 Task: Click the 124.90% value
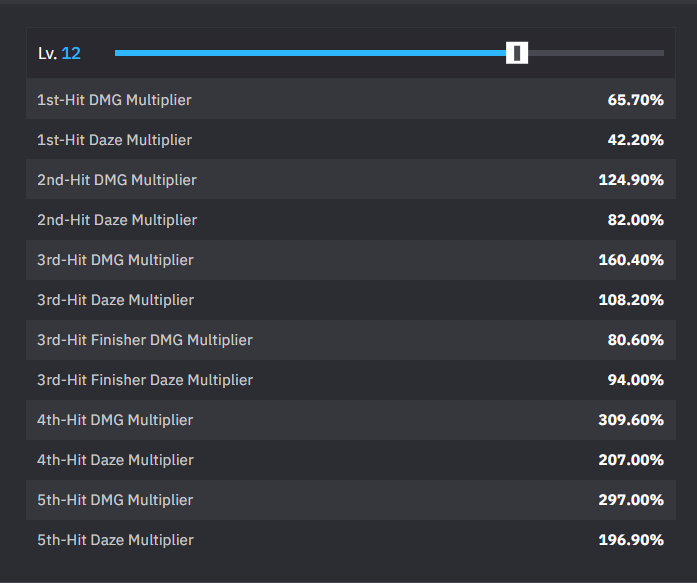[x=631, y=180]
